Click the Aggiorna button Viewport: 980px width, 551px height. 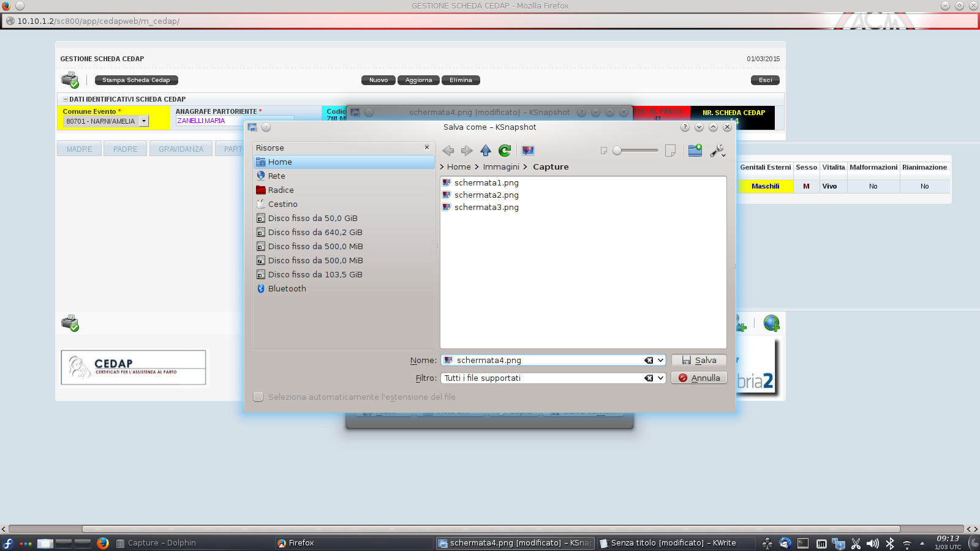click(419, 80)
